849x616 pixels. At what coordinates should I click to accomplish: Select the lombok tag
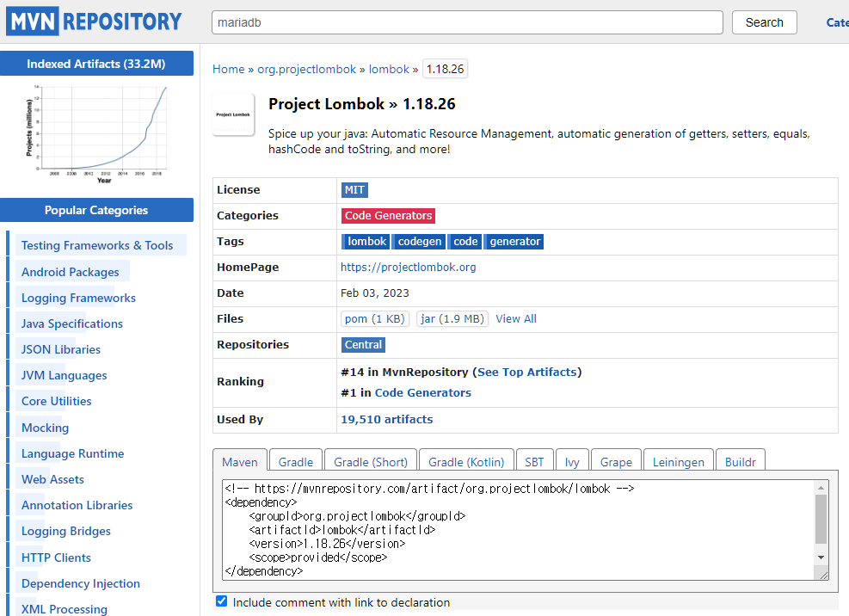[366, 242]
